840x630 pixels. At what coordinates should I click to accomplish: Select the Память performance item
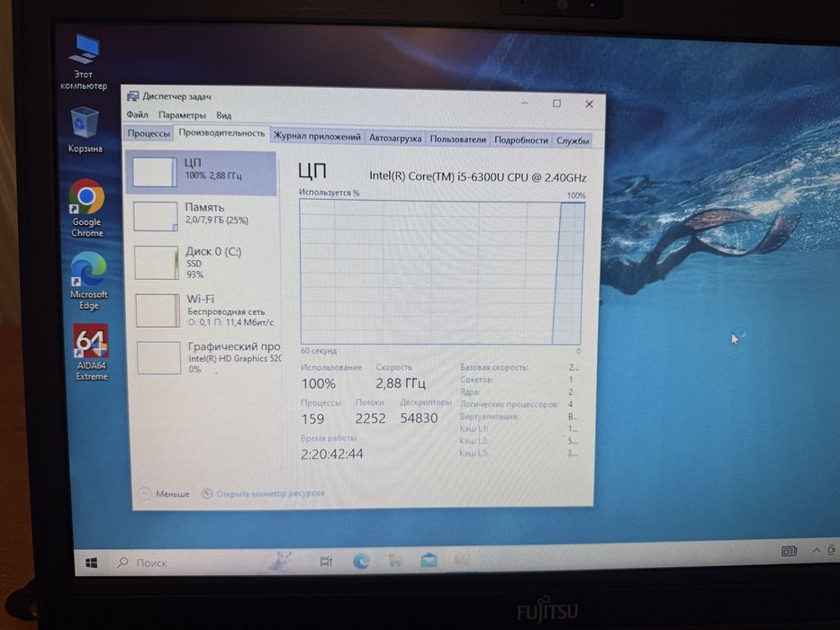pos(203,216)
